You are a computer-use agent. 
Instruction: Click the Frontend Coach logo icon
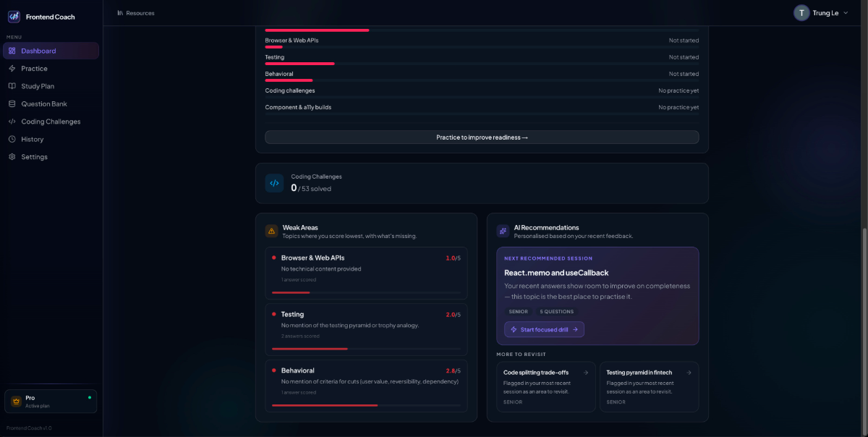14,17
